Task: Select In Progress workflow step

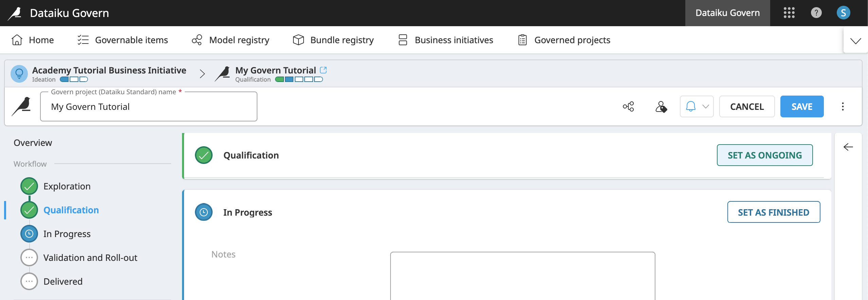Action: (67, 234)
